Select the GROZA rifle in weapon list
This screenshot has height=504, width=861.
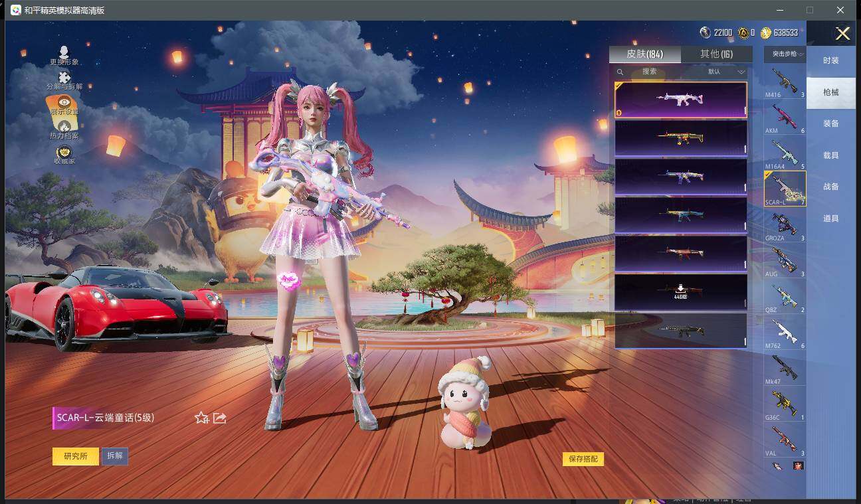coord(785,225)
